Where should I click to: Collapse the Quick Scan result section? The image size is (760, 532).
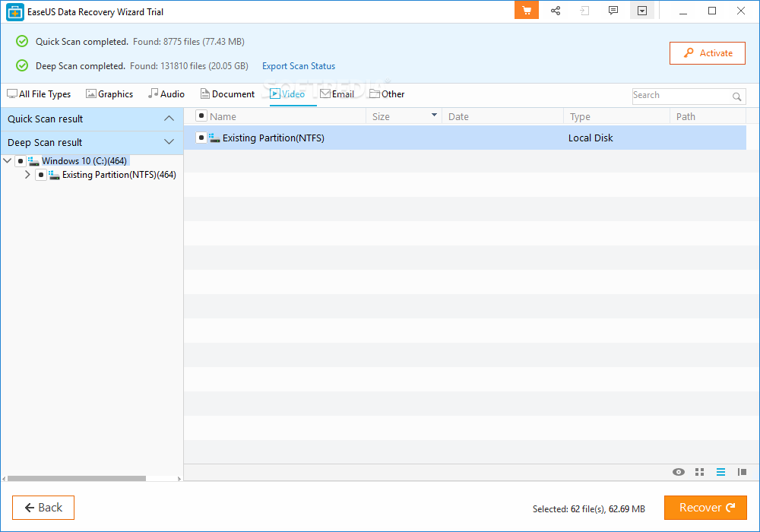coord(169,119)
